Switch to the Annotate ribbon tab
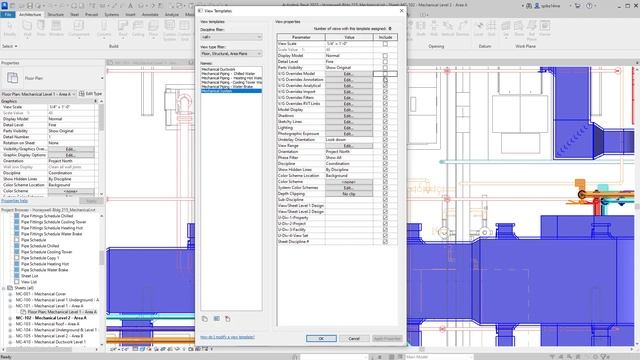 click(x=150, y=14)
